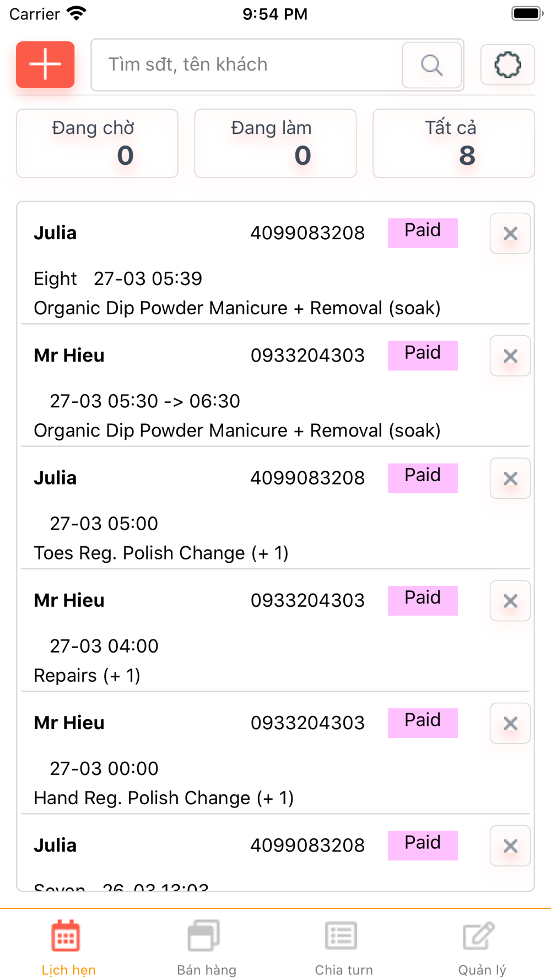
Task: Filter by Đang chờ appointments
Action: 97,143
